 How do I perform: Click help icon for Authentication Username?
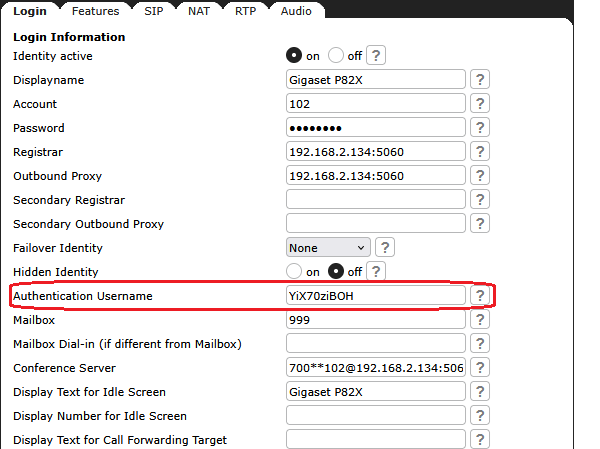point(480,296)
